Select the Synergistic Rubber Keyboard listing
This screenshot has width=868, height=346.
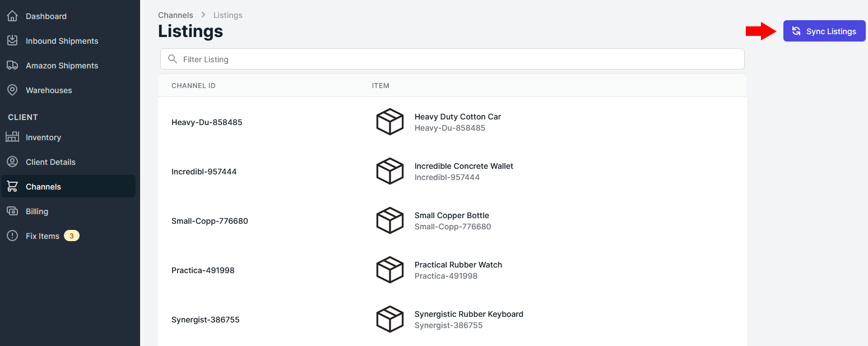coord(468,314)
